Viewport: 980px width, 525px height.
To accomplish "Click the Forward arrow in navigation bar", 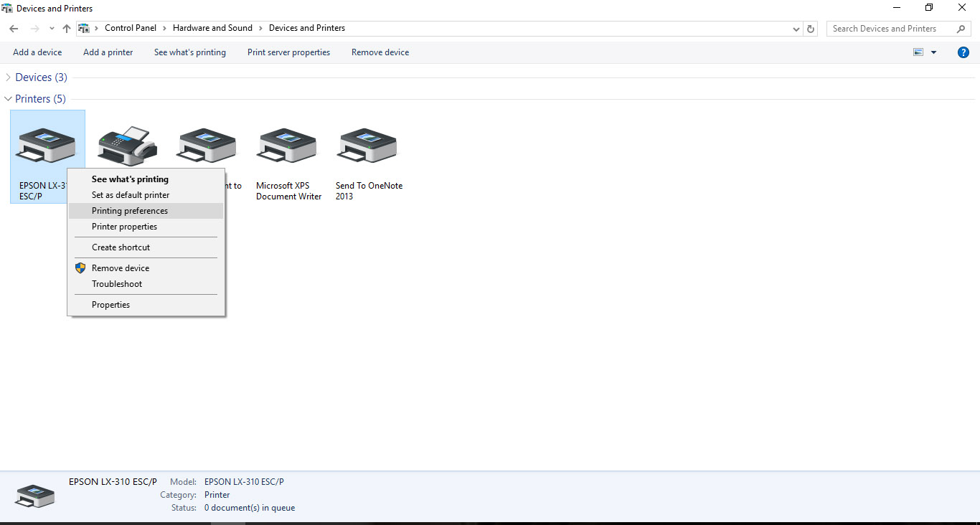I will coord(34,29).
